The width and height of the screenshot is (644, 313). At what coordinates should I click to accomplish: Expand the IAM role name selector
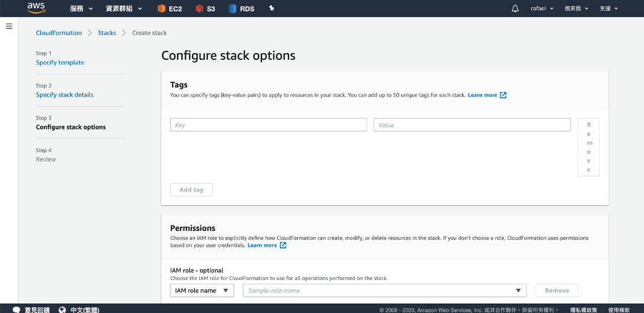point(202,290)
